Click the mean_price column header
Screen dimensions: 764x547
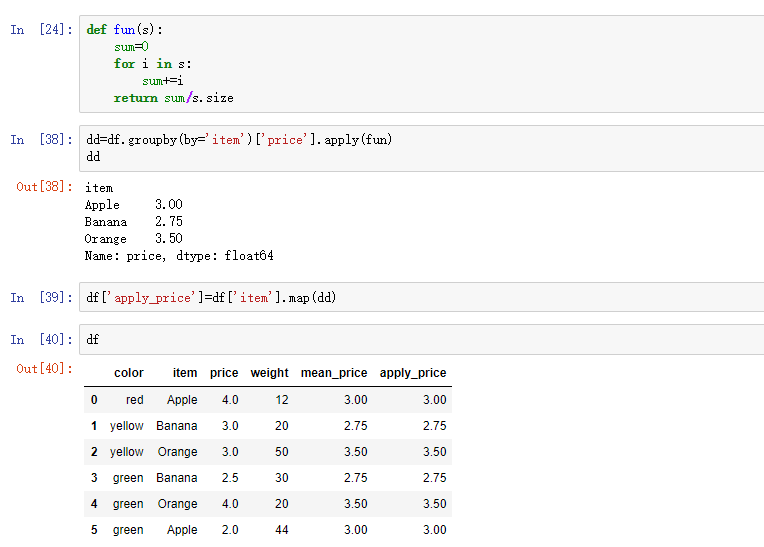[x=334, y=373]
